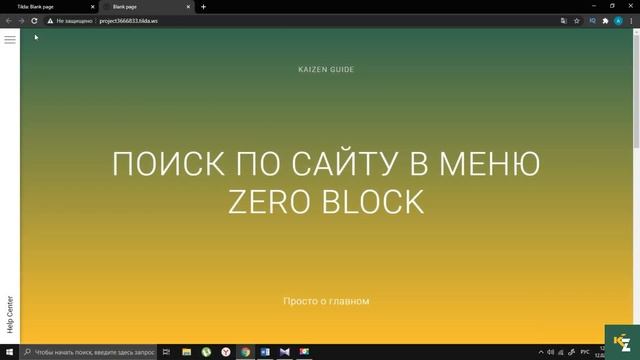Open the IQ extension icon

pos(592,21)
